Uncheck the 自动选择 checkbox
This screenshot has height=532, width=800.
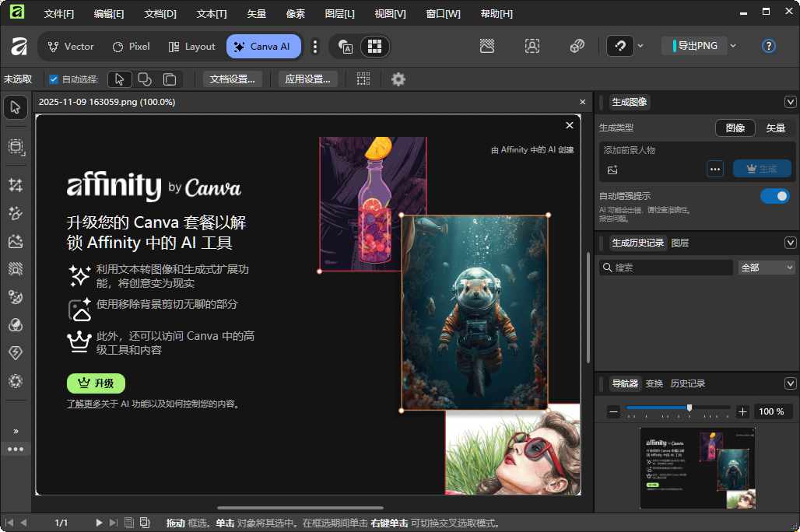click(x=54, y=79)
